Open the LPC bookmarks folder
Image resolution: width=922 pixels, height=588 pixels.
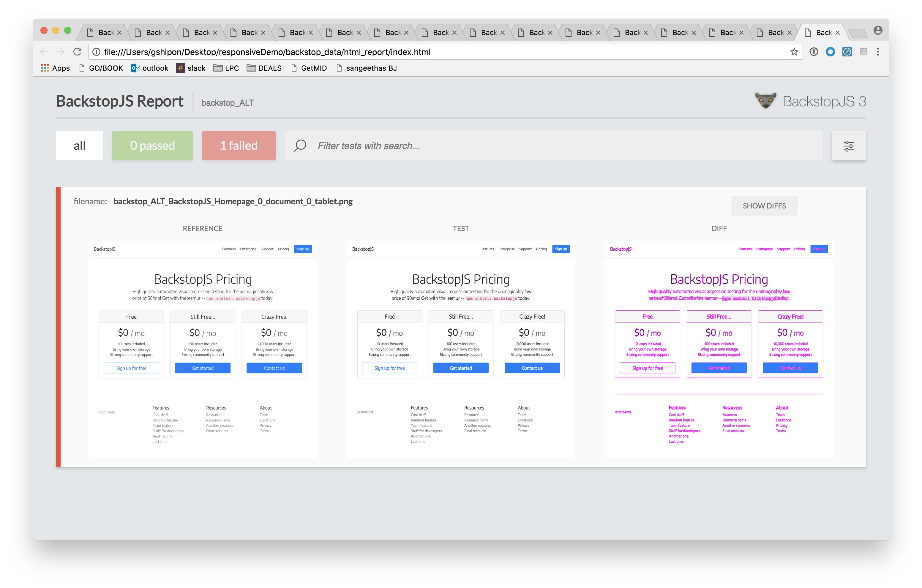pos(226,68)
